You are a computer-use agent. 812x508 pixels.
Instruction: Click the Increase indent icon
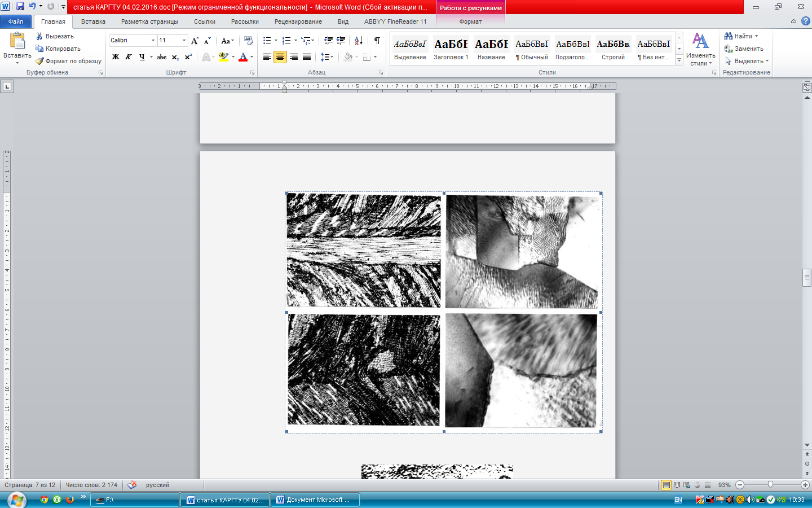click(341, 41)
